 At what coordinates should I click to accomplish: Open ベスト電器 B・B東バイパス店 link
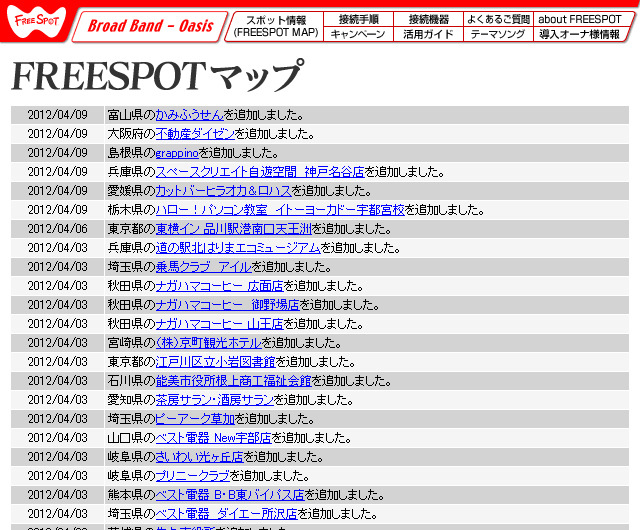230,495
